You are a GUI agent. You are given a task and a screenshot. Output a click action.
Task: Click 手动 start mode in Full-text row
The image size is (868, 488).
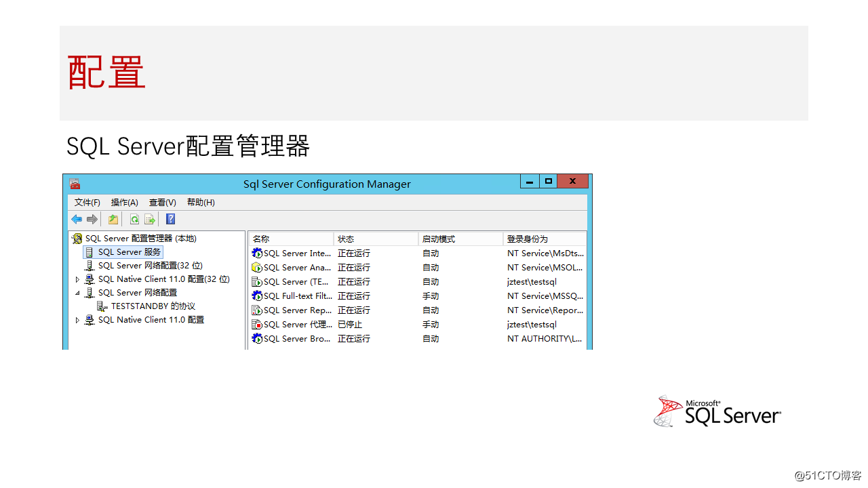431,296
